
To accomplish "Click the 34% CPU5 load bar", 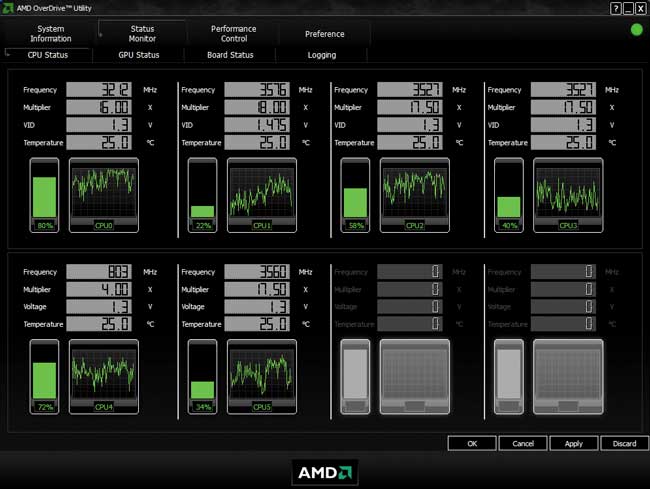I will click(x=202, y=376).
